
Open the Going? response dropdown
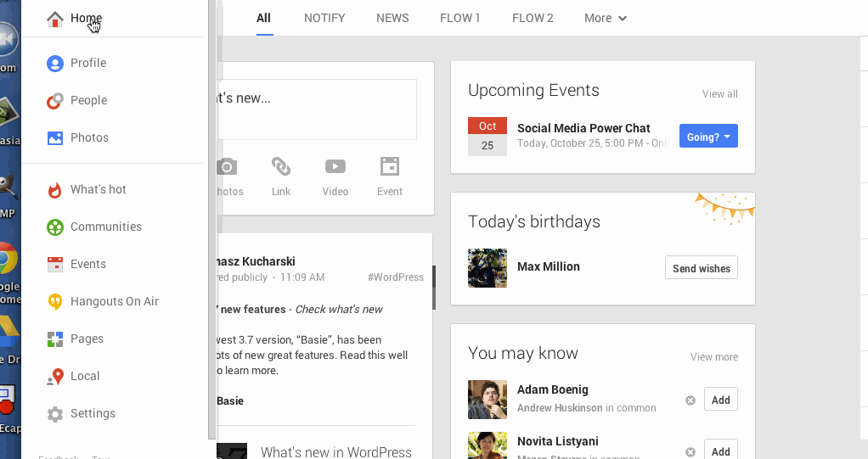[708, 136]
